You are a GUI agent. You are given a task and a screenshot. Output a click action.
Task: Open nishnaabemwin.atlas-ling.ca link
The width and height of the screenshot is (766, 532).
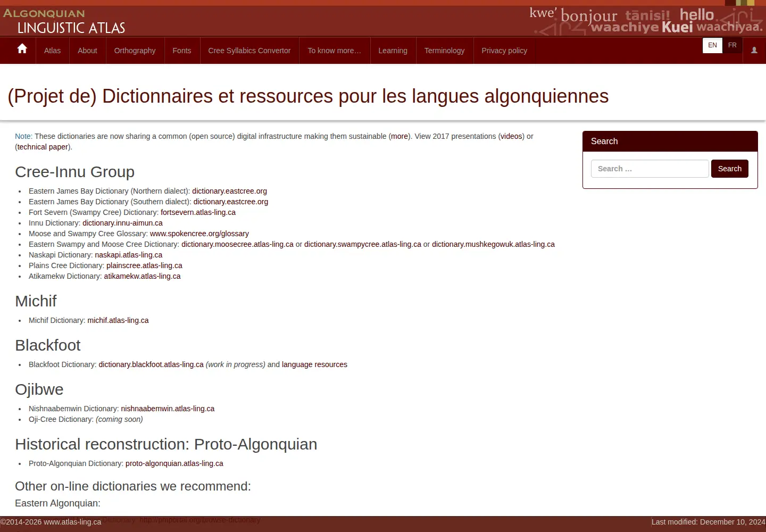click(168, 409)
